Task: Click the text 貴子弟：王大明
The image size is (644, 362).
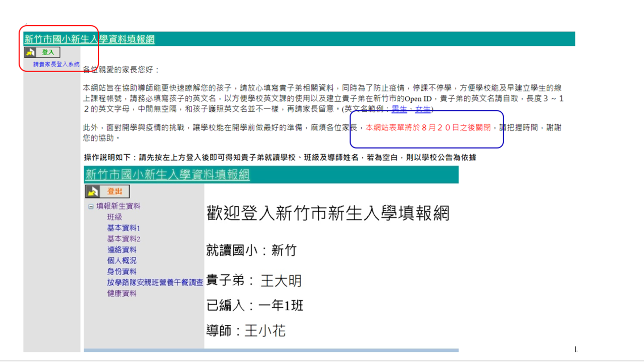Action: click(254, 280)
